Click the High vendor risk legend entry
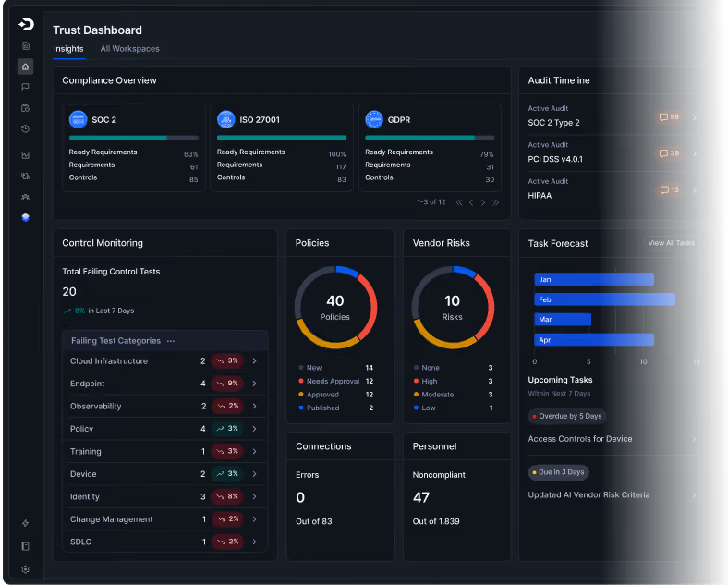Screen dimensions: 728x585 coord(453,381)
